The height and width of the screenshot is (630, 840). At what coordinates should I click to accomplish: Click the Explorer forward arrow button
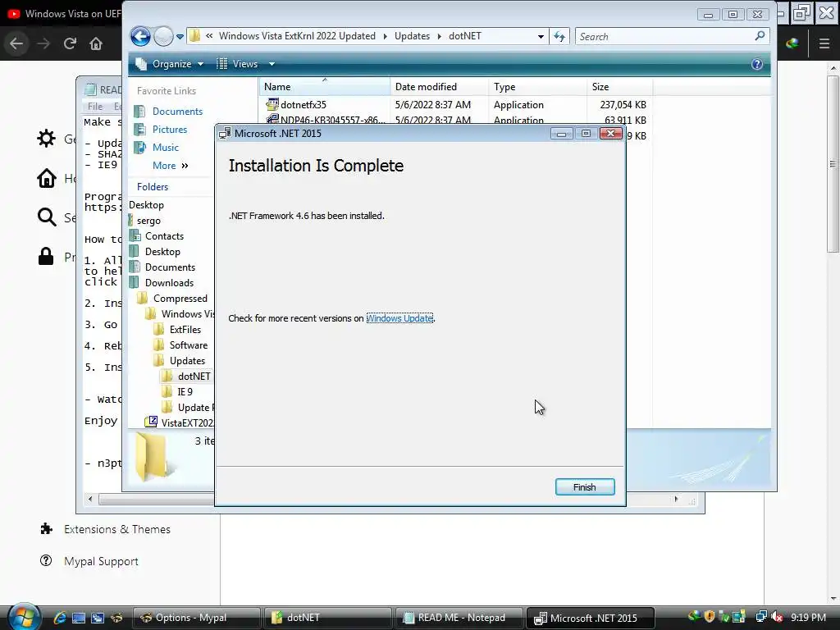click(163, 36)
